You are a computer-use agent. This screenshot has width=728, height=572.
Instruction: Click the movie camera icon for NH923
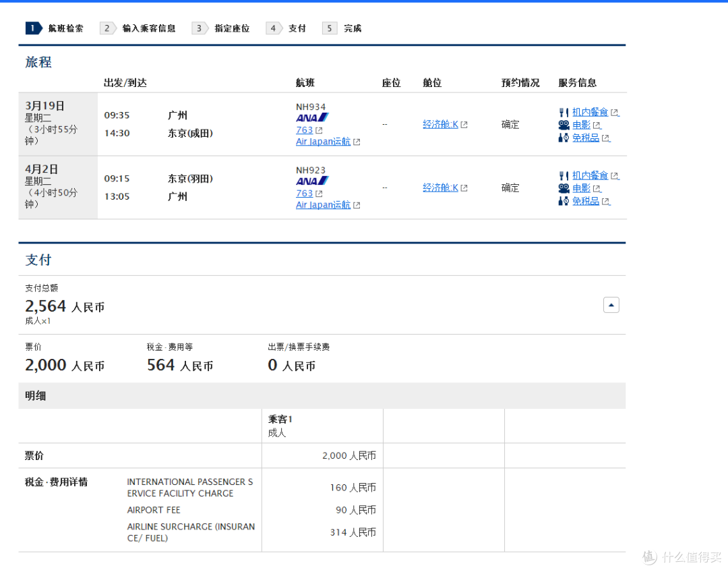click(564, 188)
